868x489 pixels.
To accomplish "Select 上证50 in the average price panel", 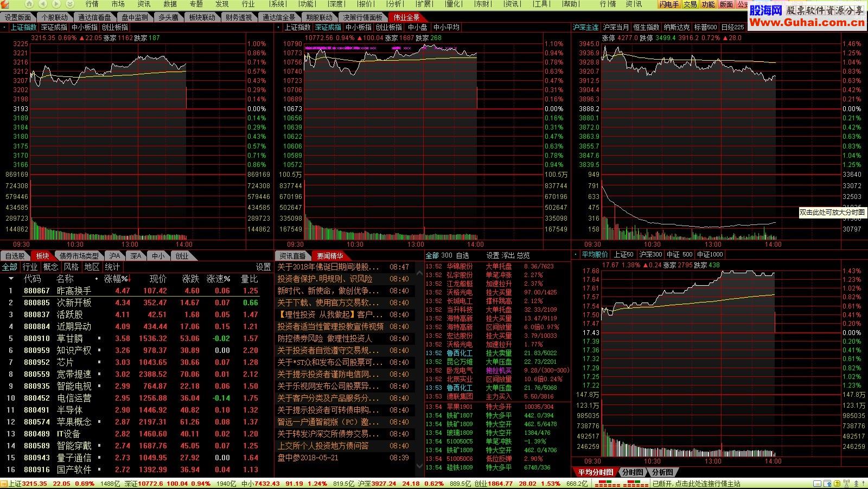I will click(x=623, y=254).
